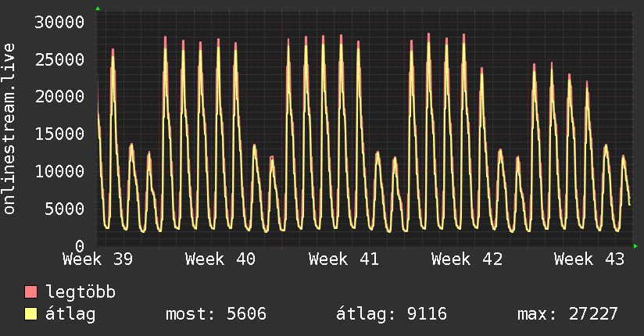The width and height of the screenshot is (644, 336).
Task: Click the 5000 y-axis tick label
Action: pos(65,209)
